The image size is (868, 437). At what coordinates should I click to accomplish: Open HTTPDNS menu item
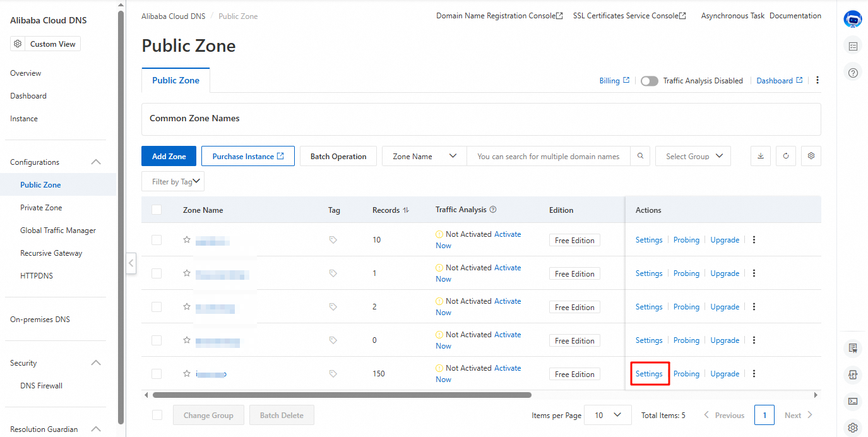38,276
